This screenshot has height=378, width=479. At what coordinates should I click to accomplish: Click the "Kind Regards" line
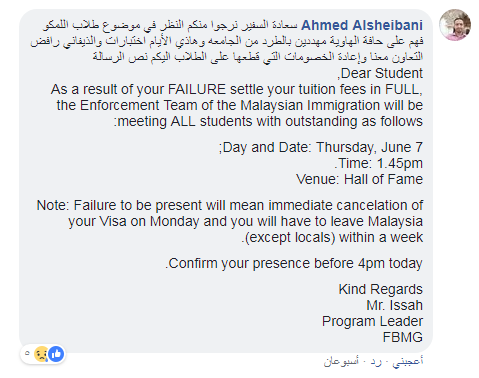pos(381,289)
